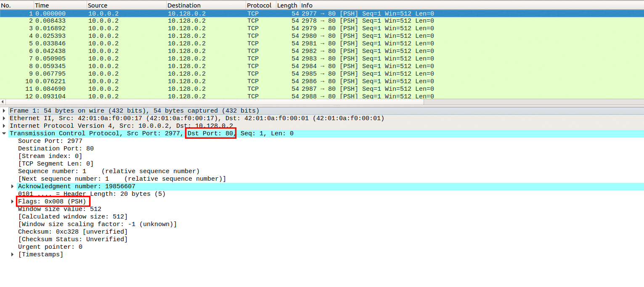Sort by the Protocol column header
The image size is (644, 287).
[x=261, y=5]
